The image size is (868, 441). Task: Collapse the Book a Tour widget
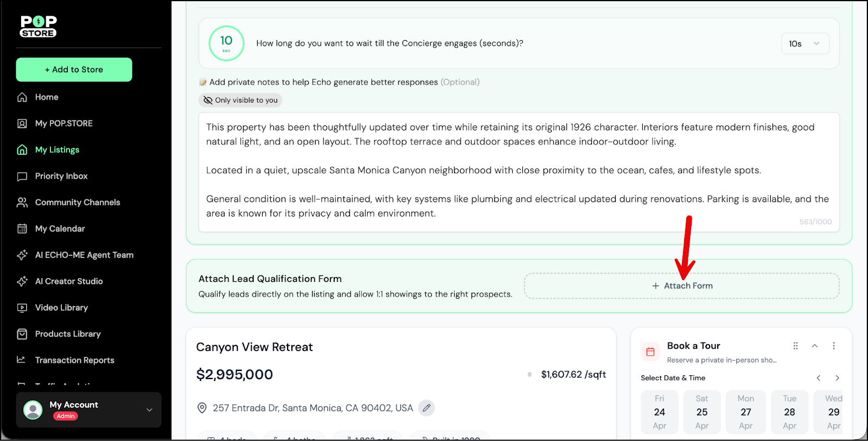(814, 346)
